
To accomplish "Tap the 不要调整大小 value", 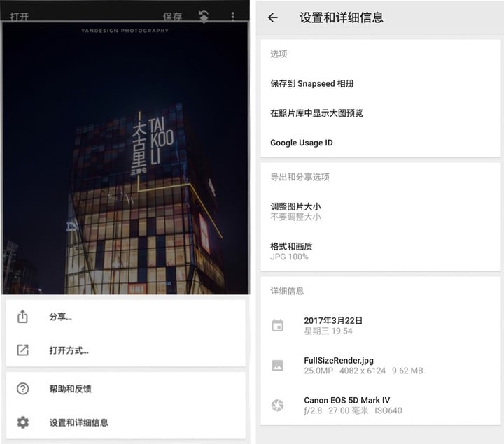I will coord(295,217).
